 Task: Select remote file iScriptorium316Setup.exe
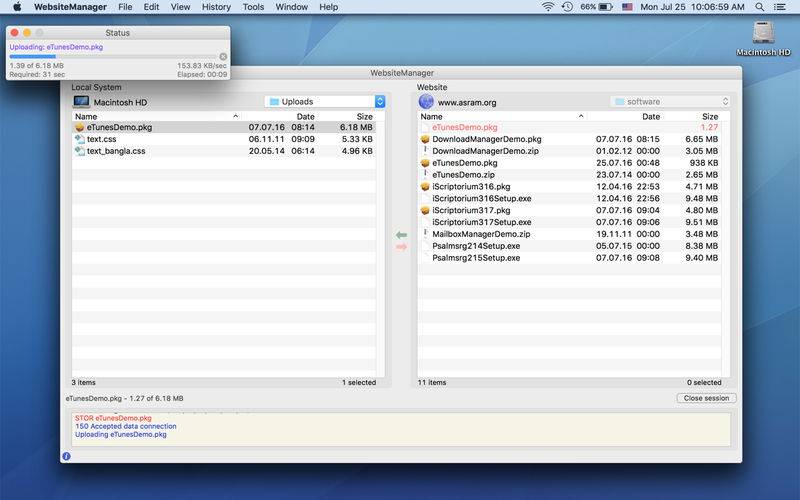coord(569,198)
